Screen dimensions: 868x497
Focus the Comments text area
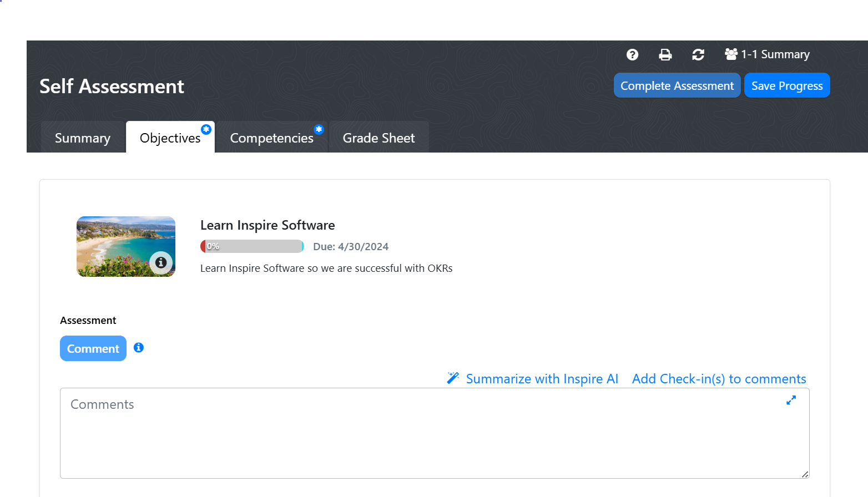[435, 433]
